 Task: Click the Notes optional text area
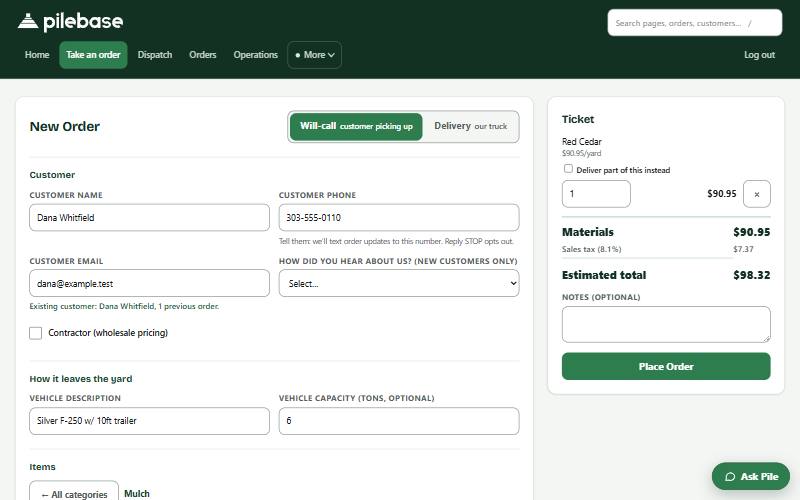point(666,324)
